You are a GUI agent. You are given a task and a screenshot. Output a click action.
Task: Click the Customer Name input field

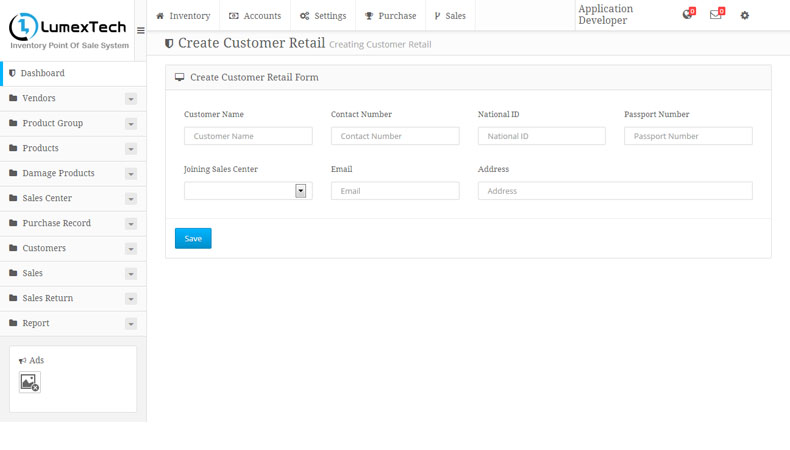click(248, 136)
